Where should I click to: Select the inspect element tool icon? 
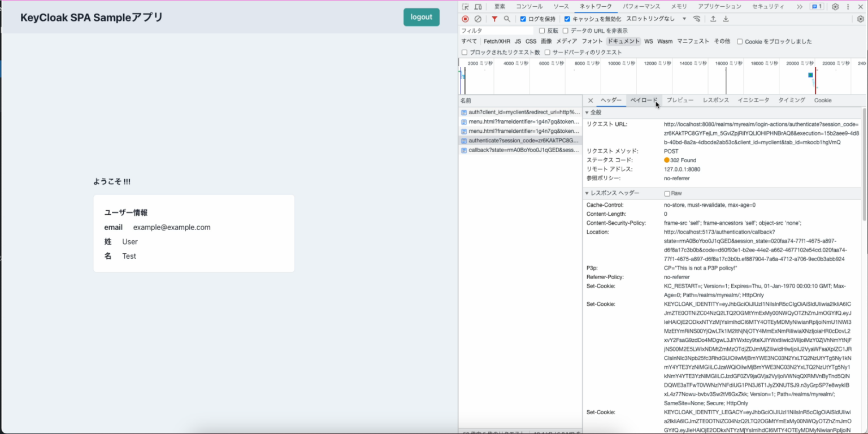pyautogui.click(x=465, y=6)
